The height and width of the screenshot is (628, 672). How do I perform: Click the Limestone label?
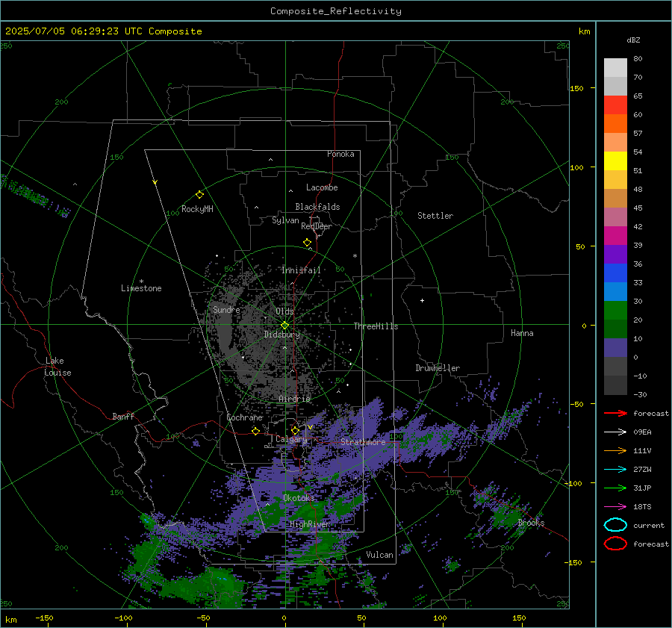click(x=141, y=288)
